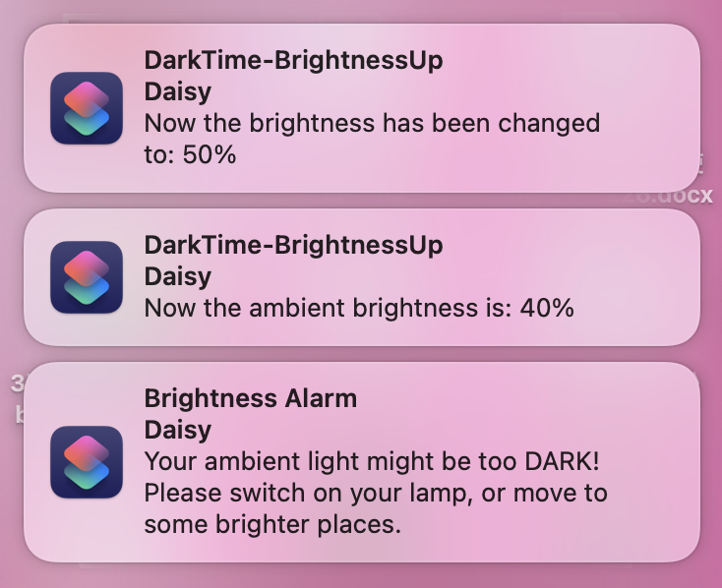The width and height of the screenshot is (722, 588).
Task: Open the Brightness Alarm notification title
Action: pos(251,398)
